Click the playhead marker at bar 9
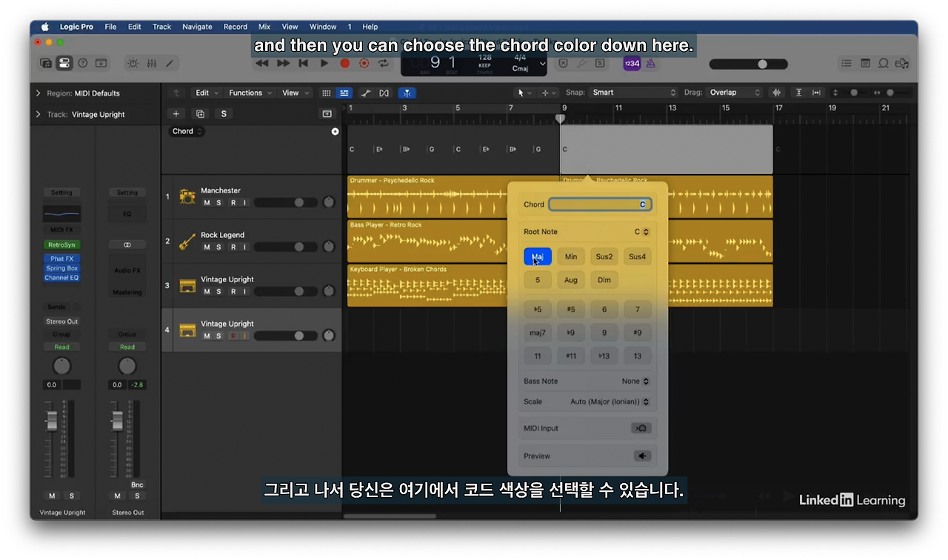948x560 pixels. pyautogui.click(x=561, y=119)
